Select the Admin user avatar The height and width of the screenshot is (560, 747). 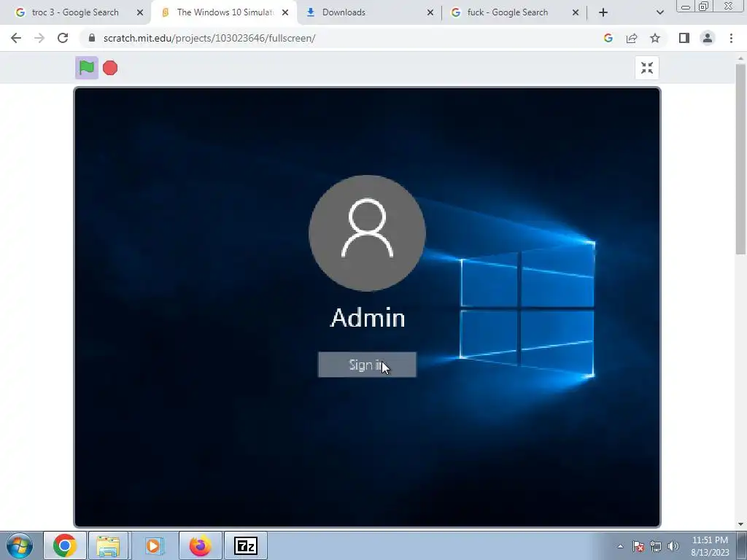pyautogui.click(x=368, y=233)
